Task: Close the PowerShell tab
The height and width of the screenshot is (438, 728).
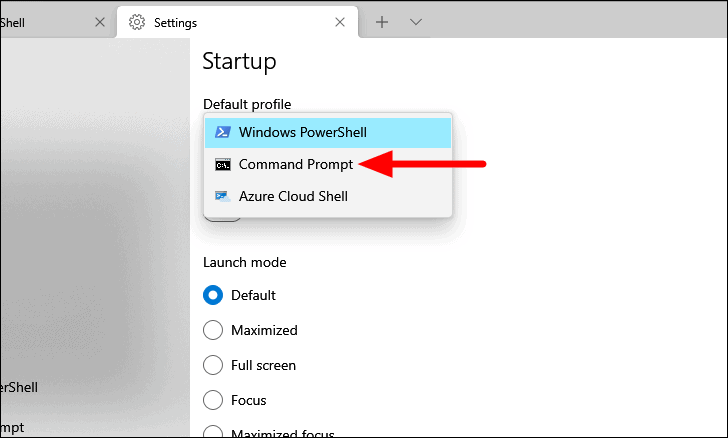Action: [100, 22]
